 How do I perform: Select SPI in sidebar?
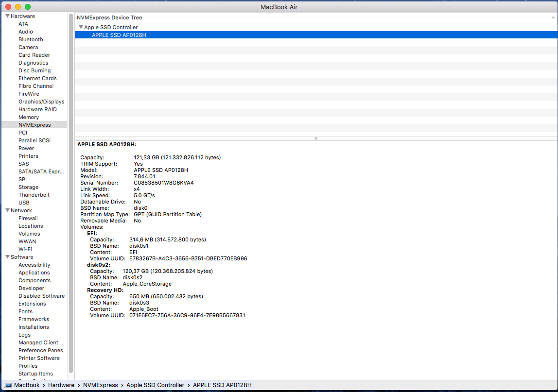pyautogui.click(x=22, y=179)
